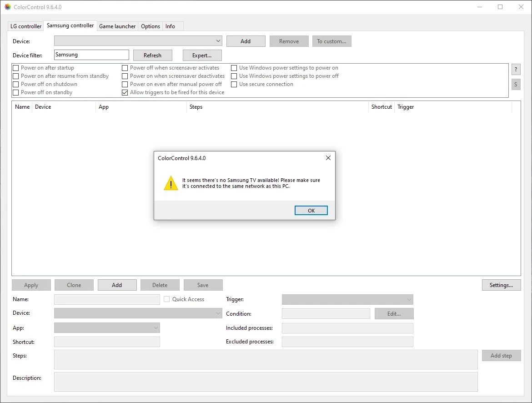Click the Apply preset button
Viewport: 532px width, 403px height.
point(31,285)
